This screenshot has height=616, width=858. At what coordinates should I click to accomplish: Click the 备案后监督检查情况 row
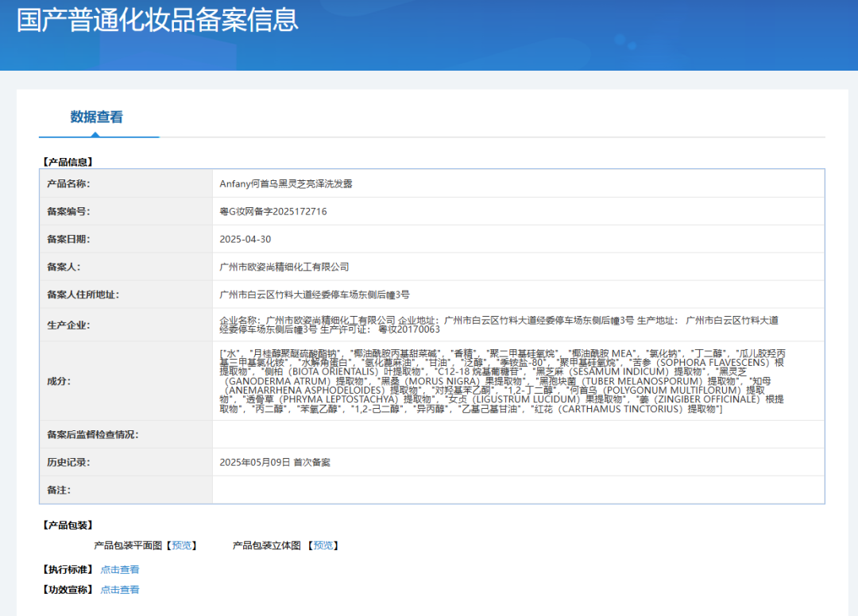[x=516, y=434]
